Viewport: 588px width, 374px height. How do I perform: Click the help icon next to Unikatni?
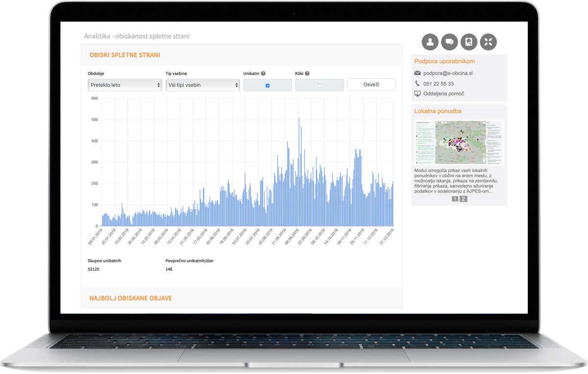[x=263, y=73]
